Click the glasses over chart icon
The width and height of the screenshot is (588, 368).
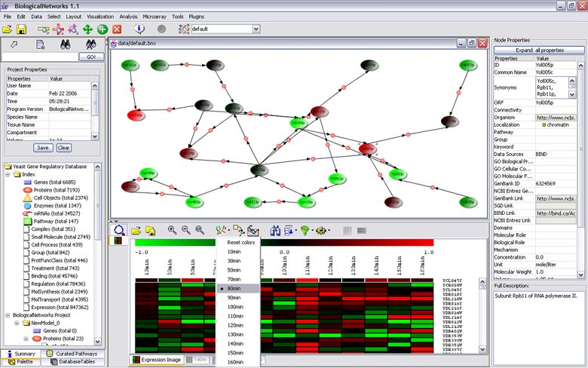[253, 230]
